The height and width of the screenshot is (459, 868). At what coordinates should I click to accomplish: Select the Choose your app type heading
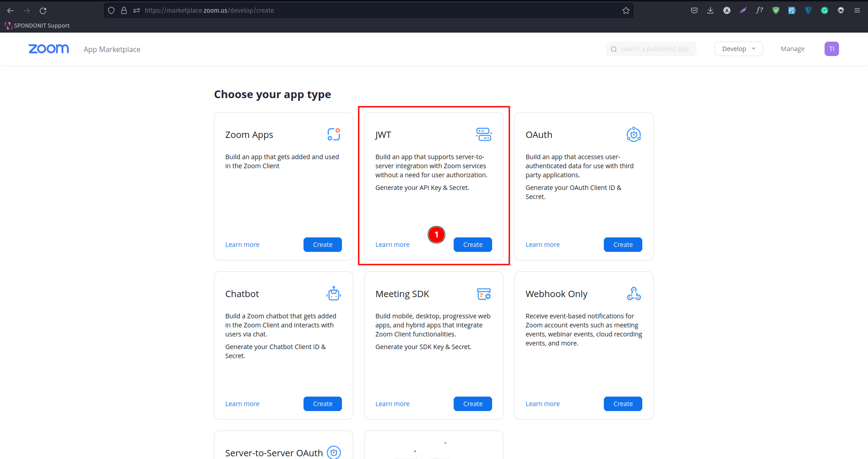(x=272, y=95)
